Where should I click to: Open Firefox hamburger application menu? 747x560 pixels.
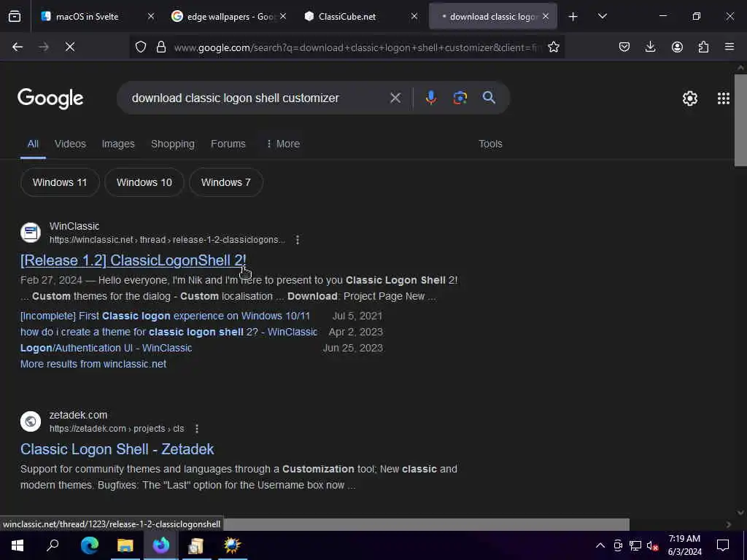click(729, 47)
